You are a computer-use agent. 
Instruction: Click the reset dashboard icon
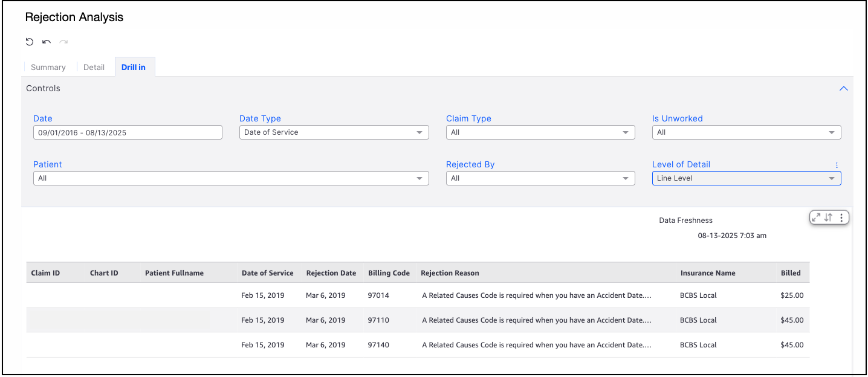[x=30, y=42]
